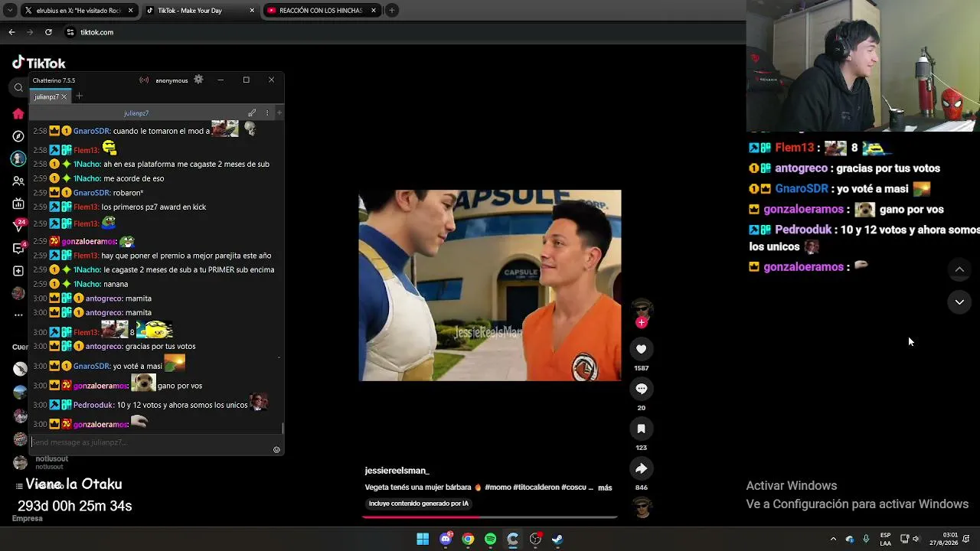The width and height of the screenshot is (980, 551).
Task: Click the TikTok video player
Action: pyautogui.click(x=490, y=285)
